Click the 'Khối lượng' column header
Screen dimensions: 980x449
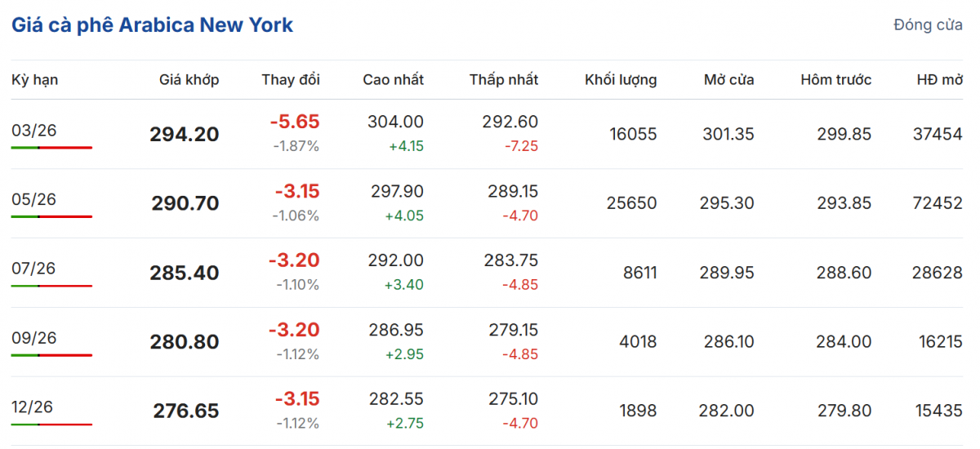pos(621,80)
